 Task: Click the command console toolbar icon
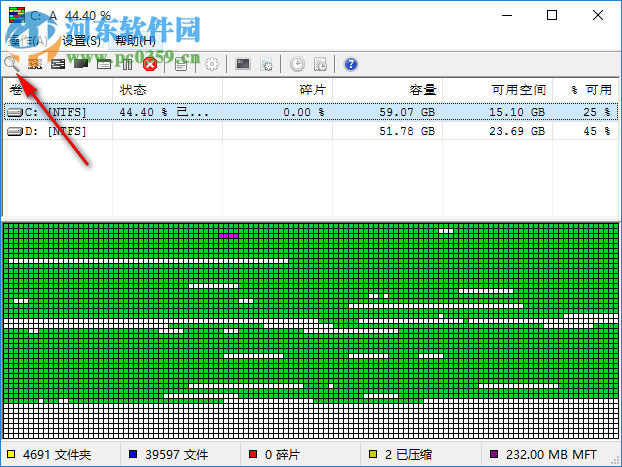(243, 64)
